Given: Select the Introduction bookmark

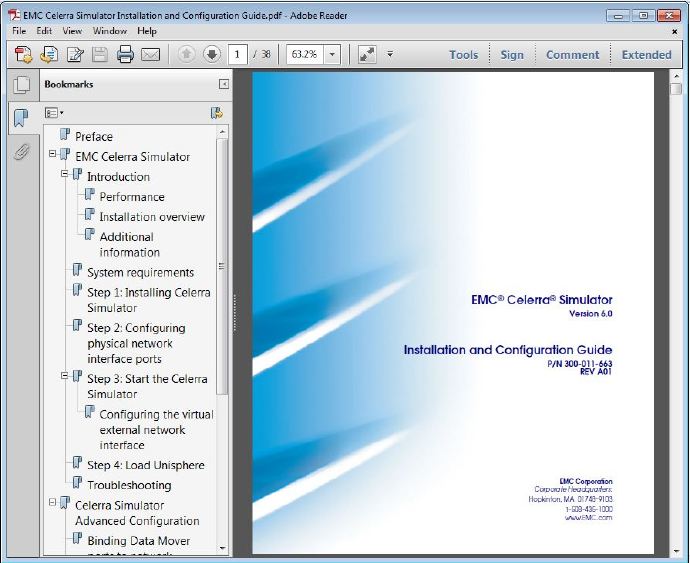Looking at the screenshot, I should pyautogui.click(x=118, y=177).
